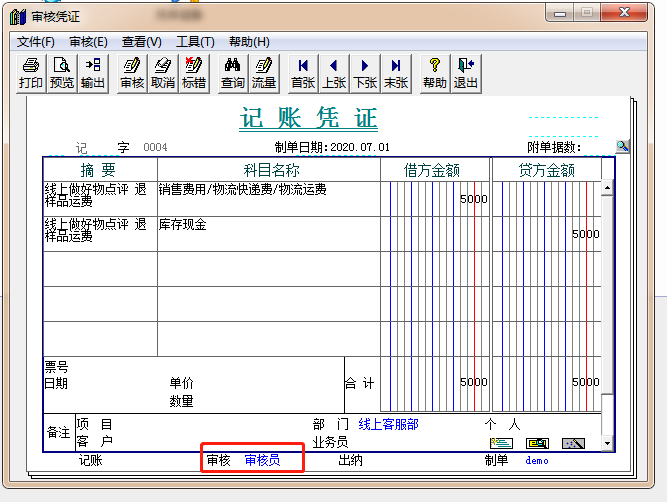Viewport: 667px width, 502px height.
Task: Click department value 线上客服部
Action: [x=388, y=424]
